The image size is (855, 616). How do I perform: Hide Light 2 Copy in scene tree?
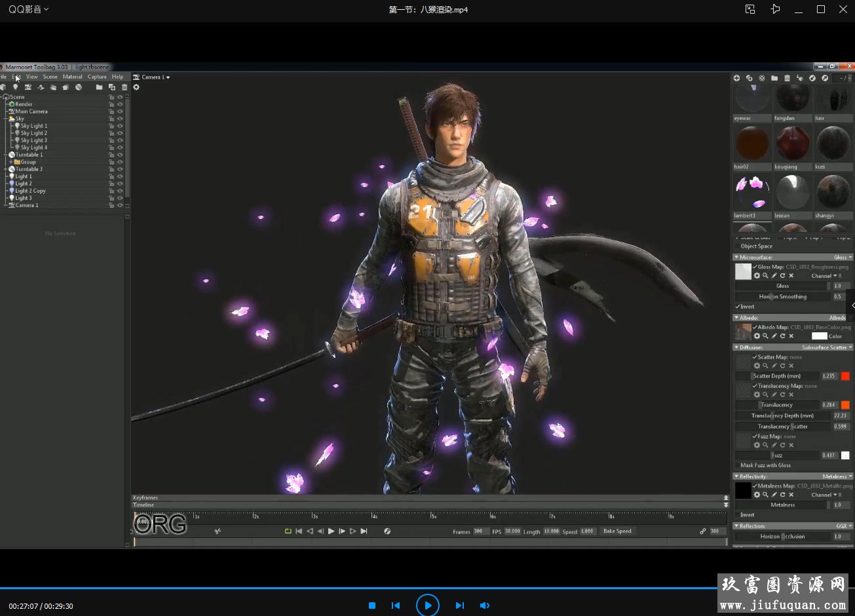point(120,191)
